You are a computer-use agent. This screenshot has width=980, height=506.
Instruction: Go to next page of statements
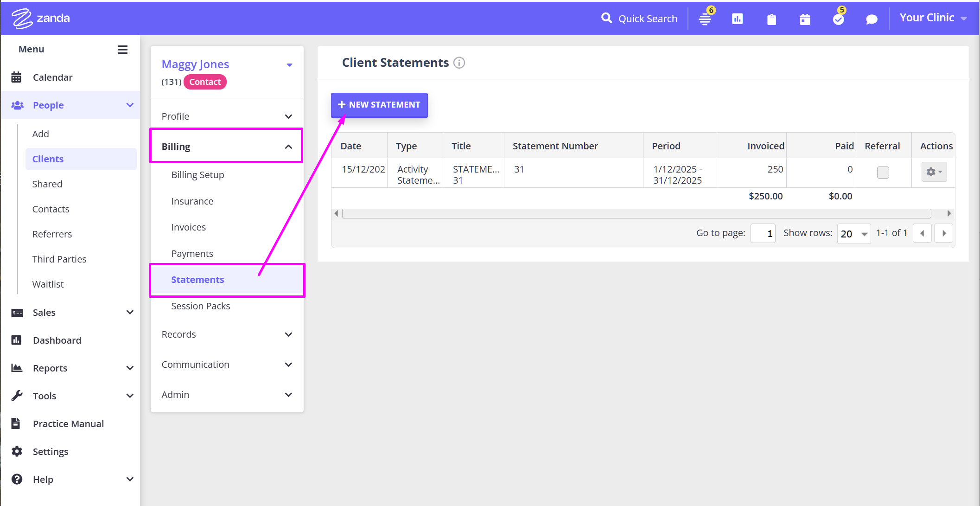click(x=944, y=233)
